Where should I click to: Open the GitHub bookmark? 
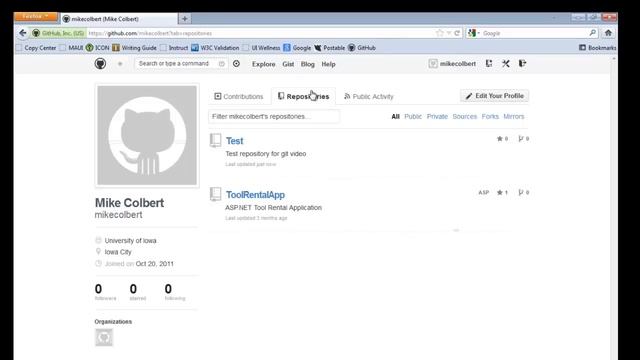(x=362, y=48)
